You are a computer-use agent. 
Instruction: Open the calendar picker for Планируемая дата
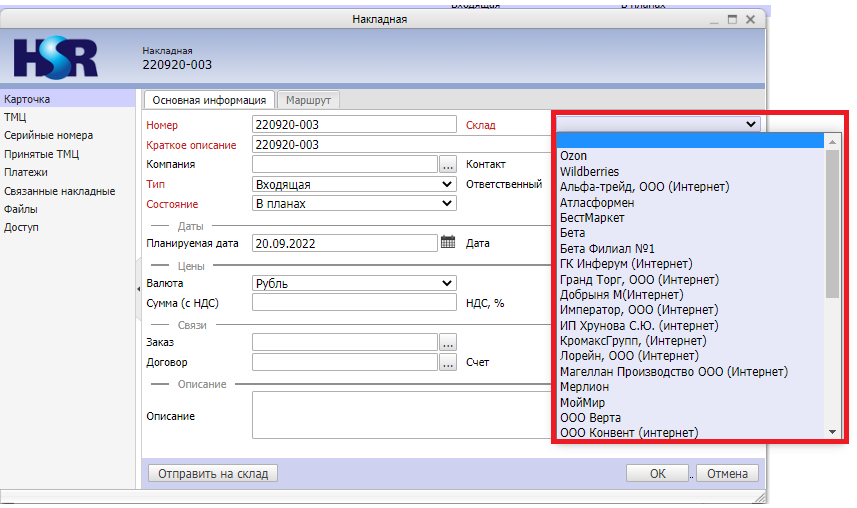(448, 242)
